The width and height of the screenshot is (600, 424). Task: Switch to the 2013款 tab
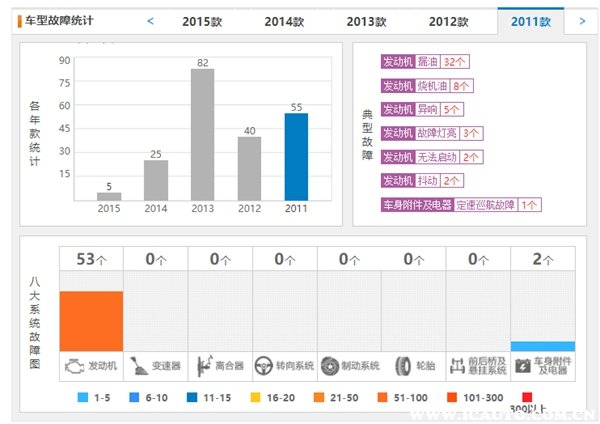(366, 21)
